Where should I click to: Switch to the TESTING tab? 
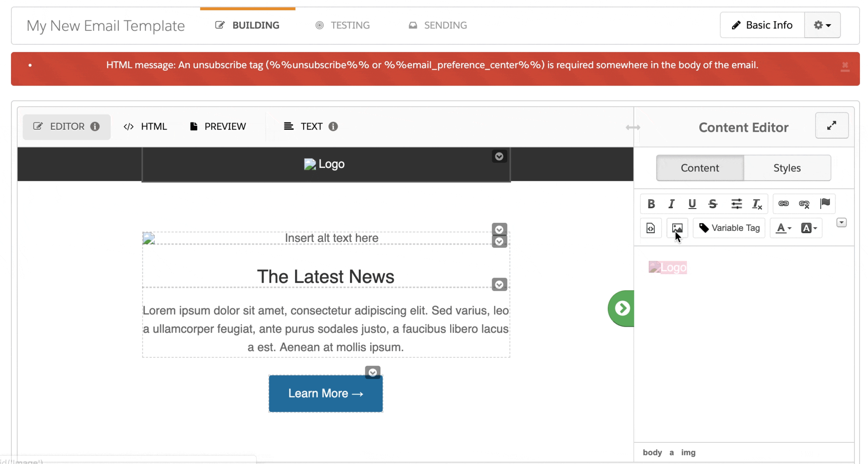[x=342, y=25]
